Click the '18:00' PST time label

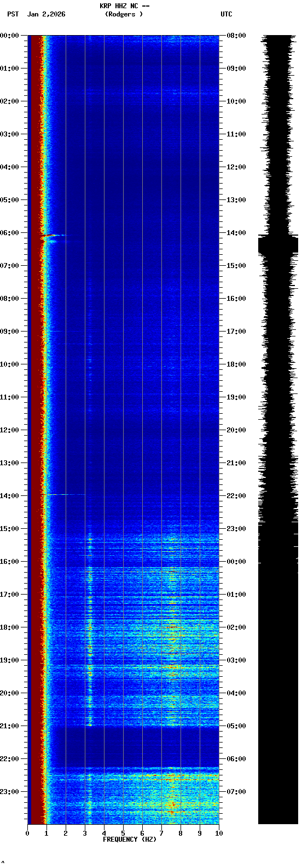pyautogui.click(x=9, y=627)
